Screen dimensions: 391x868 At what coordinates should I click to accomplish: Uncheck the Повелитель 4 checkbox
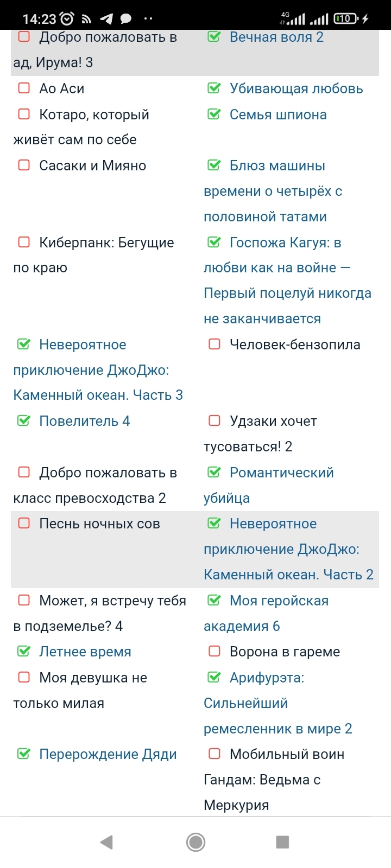pyautogui.click(x=24, y=421)
